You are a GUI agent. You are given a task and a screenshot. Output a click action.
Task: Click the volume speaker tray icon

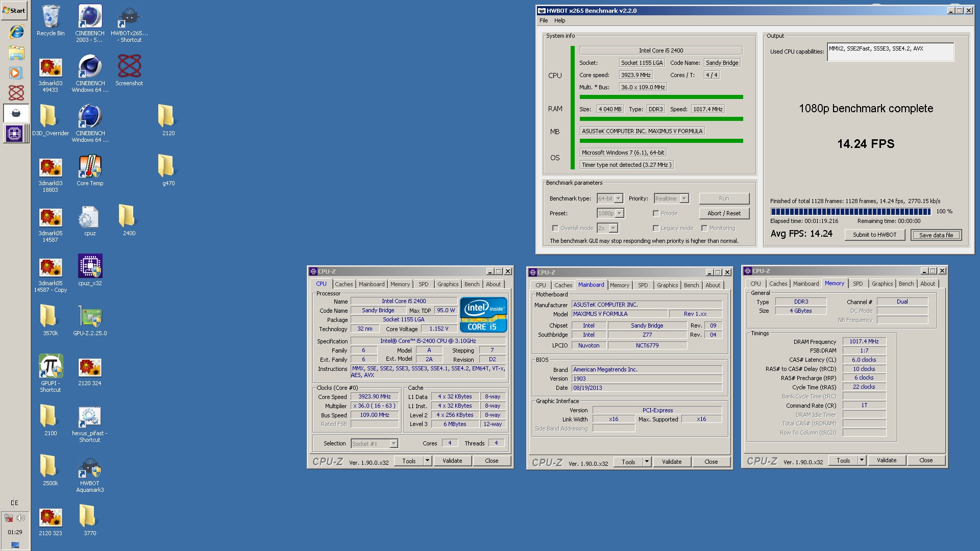click(x=21, y=518)
